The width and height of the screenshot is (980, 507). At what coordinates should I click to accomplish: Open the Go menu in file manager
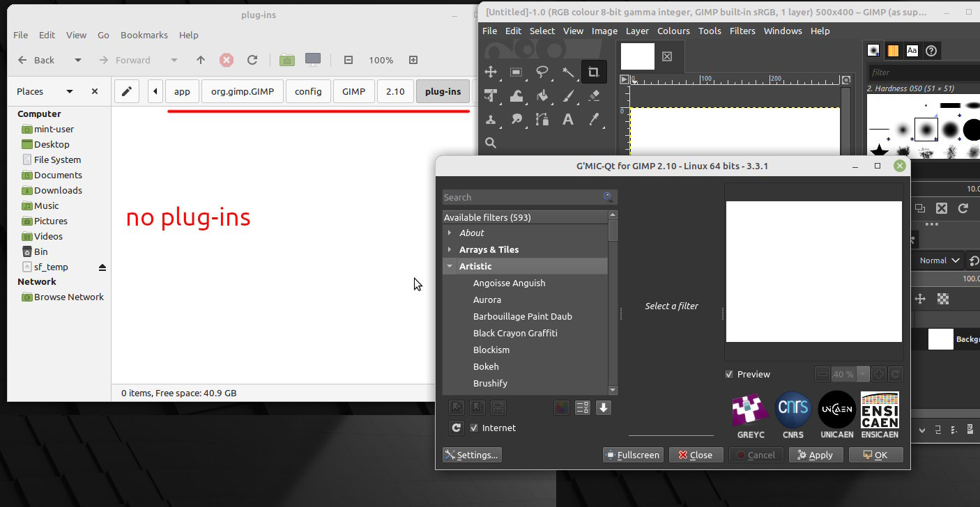103,35
